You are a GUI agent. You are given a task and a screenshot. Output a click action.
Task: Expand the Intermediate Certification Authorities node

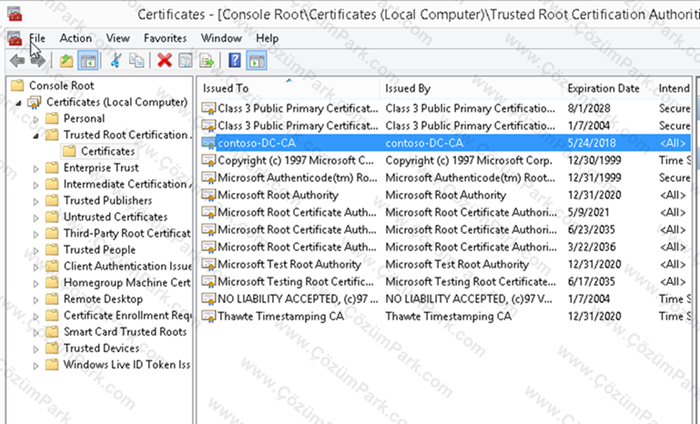36,185
